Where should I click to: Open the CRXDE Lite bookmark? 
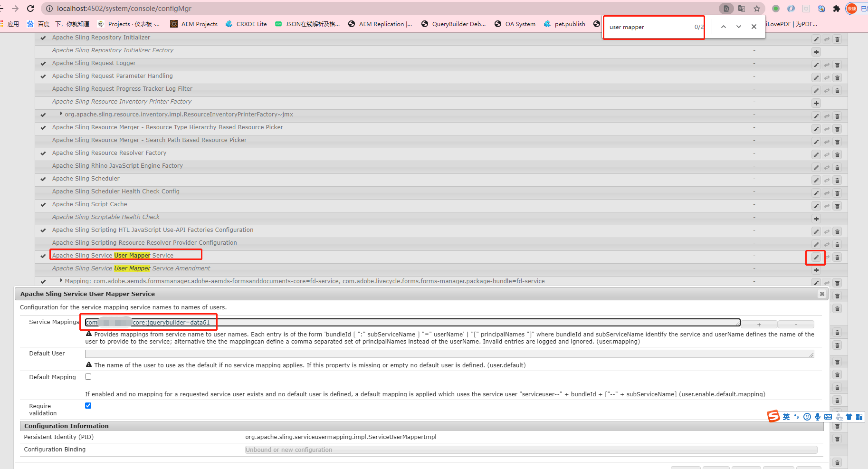[x=246, y=24]
